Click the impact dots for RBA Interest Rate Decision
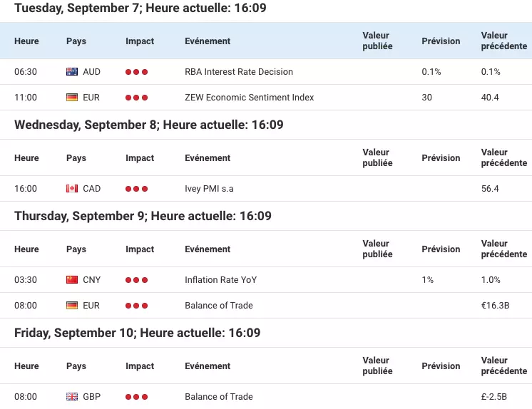This screenshot has height=409, width=532. 136,72
